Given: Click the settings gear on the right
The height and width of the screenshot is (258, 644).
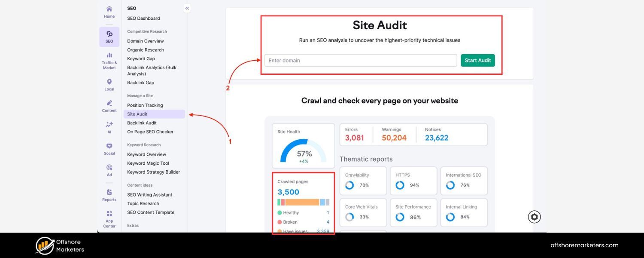Looking at the screenshot, I should coord(534,217).
